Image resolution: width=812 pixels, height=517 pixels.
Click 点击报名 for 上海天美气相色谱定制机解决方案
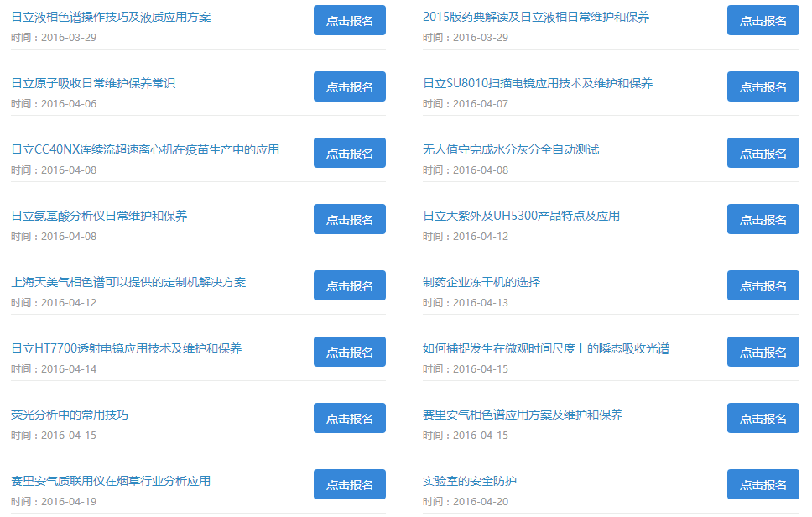tap(350, 285)
